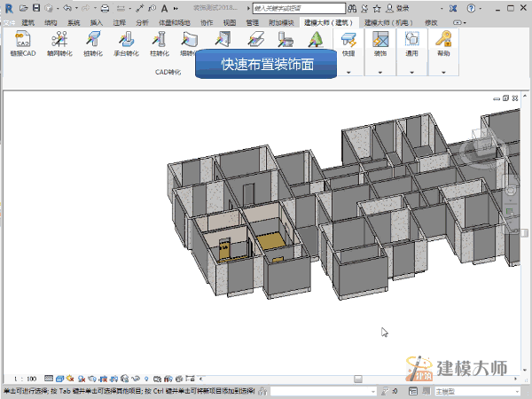Click the ribbon minimize toggle after 修改 tab
The height and width of the screenshot is (399, 532).
[459, 23]
